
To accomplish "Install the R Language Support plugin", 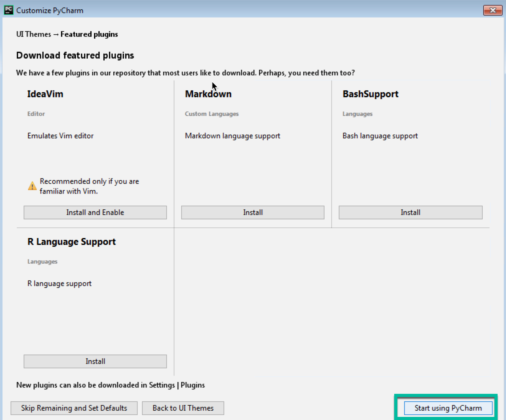I will click(x=95, y=361).
